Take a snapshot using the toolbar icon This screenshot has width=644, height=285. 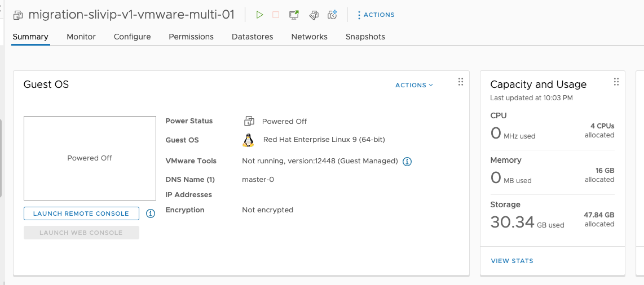[x=333, y=15]
